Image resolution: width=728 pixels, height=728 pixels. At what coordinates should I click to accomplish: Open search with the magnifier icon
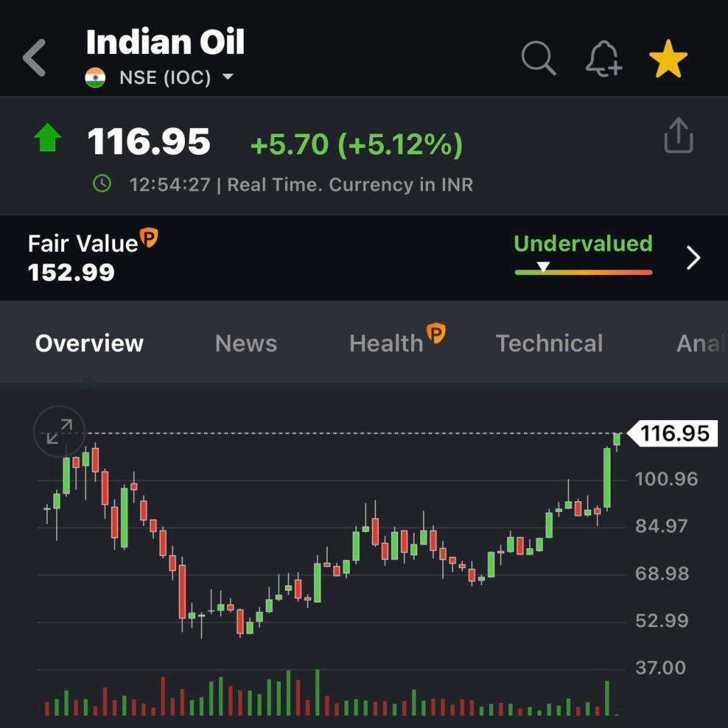pyautogui.click(x=538, y=58)
